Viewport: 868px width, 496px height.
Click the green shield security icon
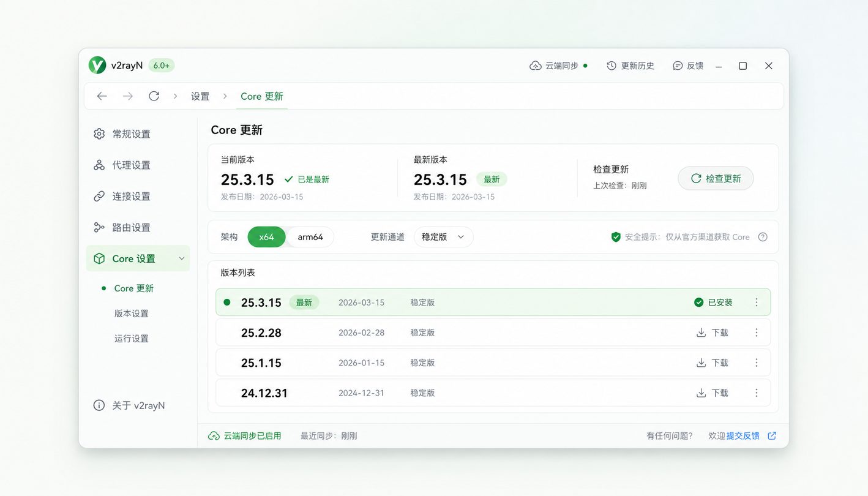pos(616,237)
